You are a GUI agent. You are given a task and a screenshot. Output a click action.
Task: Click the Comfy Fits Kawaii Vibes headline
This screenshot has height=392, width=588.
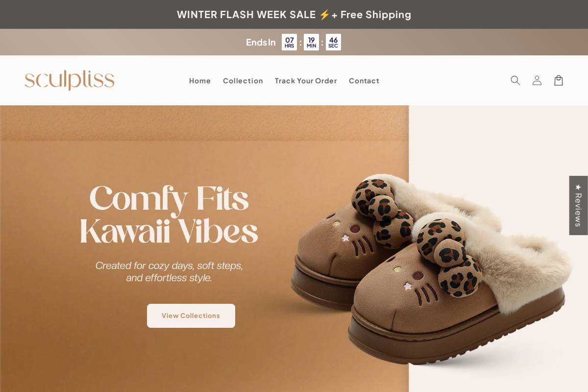tap(169, 215)
